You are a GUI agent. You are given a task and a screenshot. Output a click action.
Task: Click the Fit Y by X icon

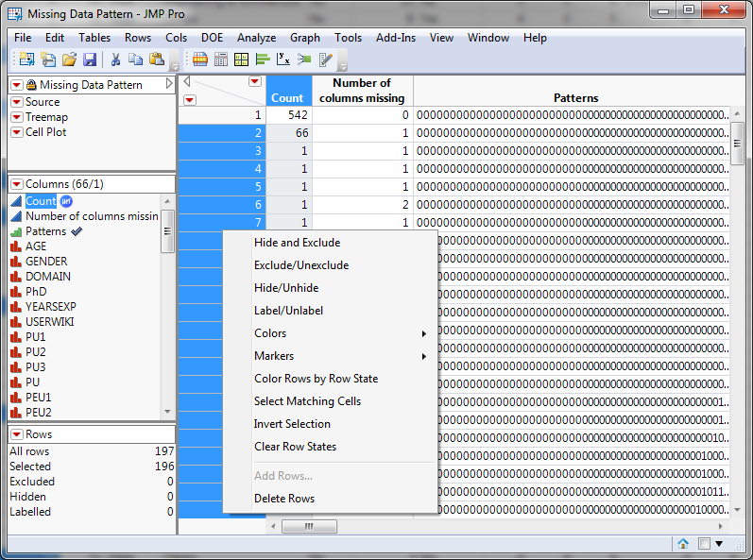click(x=283, y=59)
